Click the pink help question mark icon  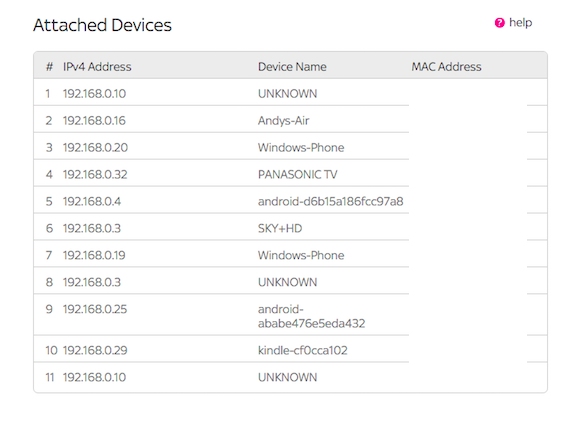pyautogui.click(x=499, y=23)
